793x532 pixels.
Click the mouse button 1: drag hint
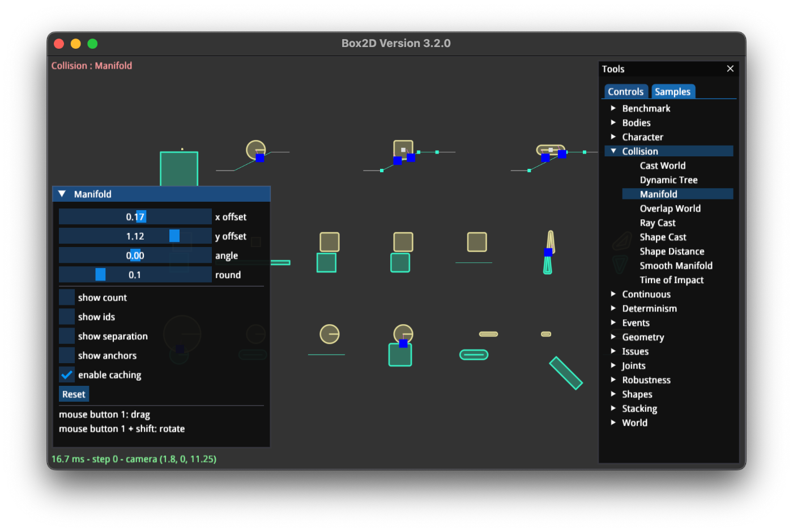coord(104,414)
